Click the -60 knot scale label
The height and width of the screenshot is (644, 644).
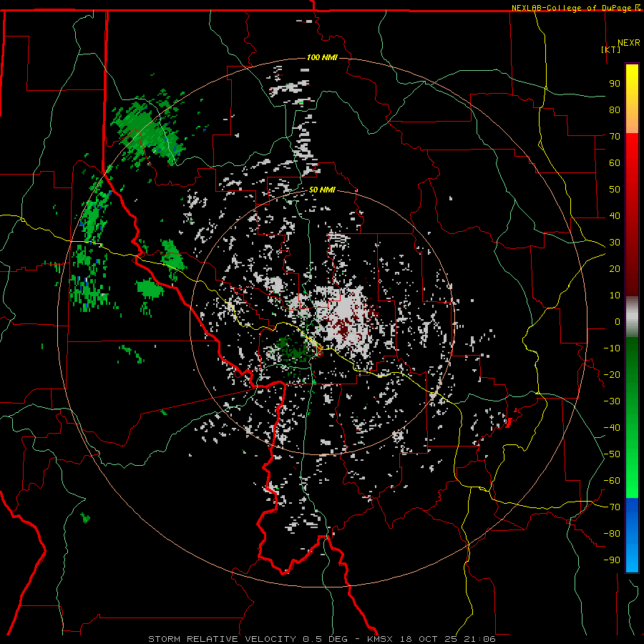click(612, 481)
